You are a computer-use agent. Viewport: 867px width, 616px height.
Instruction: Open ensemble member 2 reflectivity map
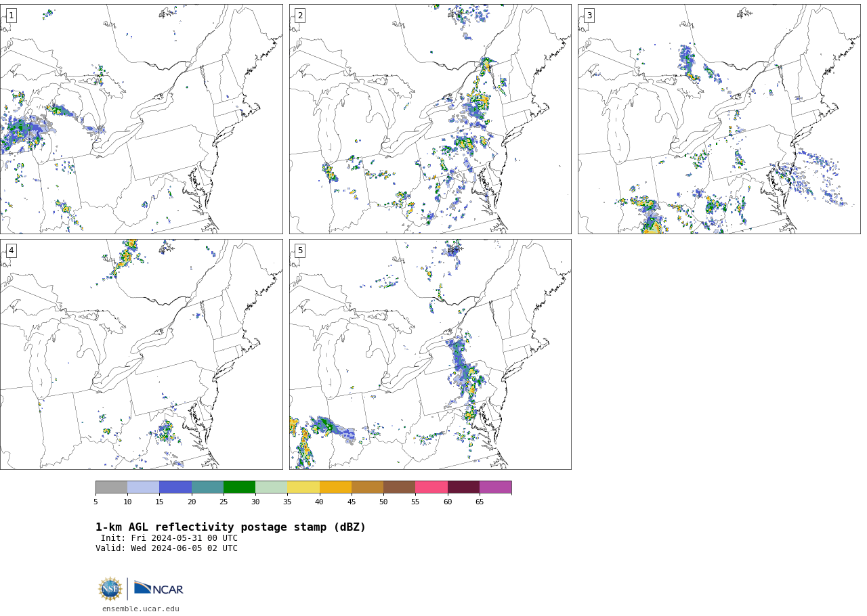click(430, 119)
